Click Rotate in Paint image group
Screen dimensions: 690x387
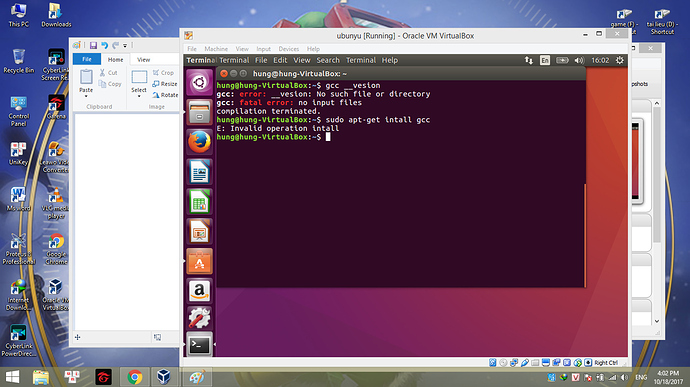(x=165, y=95)
